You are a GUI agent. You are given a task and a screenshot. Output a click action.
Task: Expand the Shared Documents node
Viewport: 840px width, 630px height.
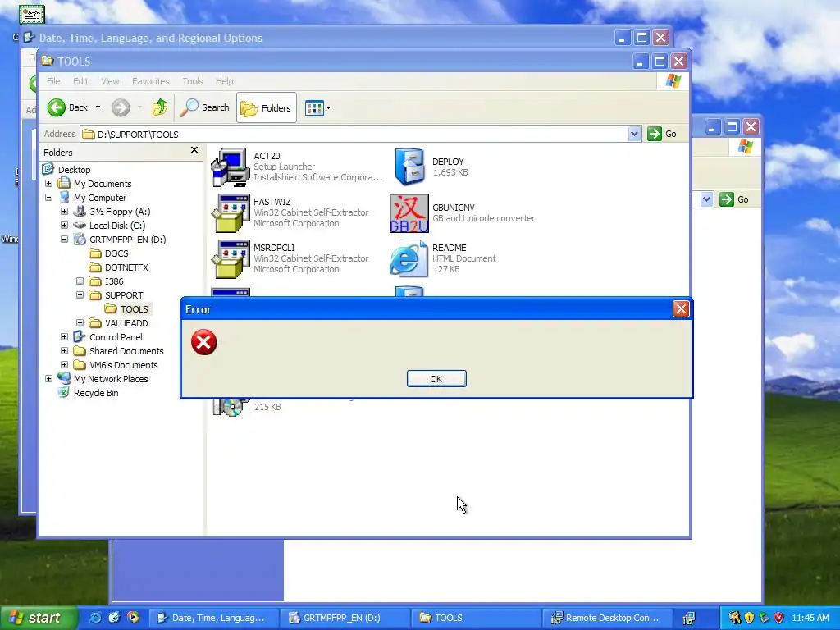click(x=64, y=351)
